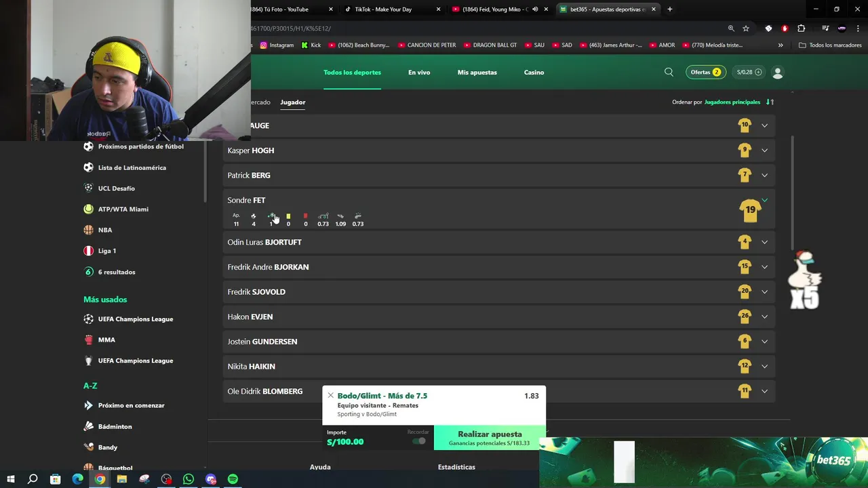Image resolution: width=868 pixels, height=488 pixels.
Task: Click the Sondre FET number 19 shirt
Action: pyautogui.click(x=750, y=210)
